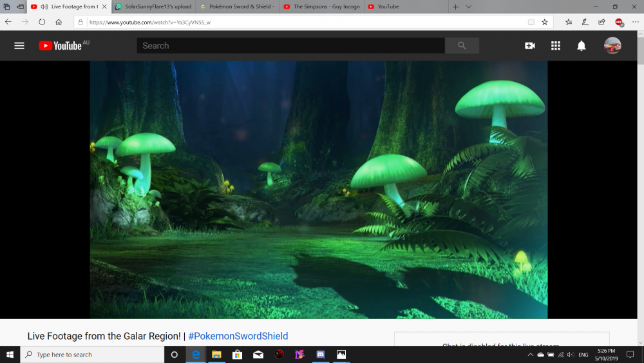Open the Action Center notifications
Screen dimensions: 644x363
[630, 355]
